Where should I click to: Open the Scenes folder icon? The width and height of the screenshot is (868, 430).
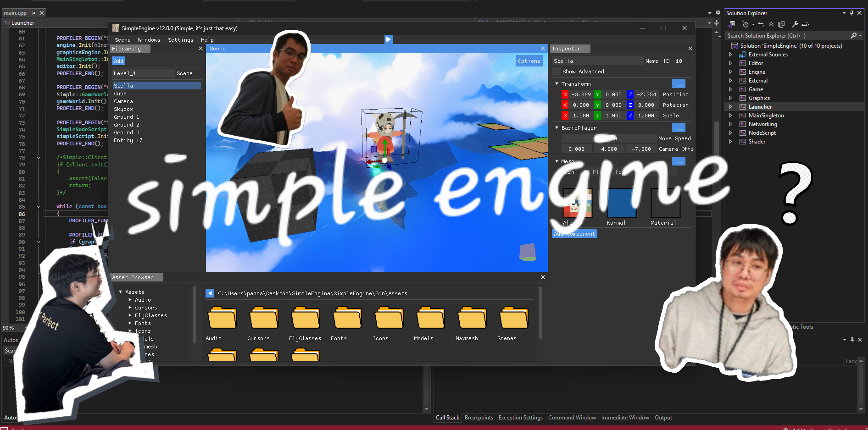click(x=513, y=318)
